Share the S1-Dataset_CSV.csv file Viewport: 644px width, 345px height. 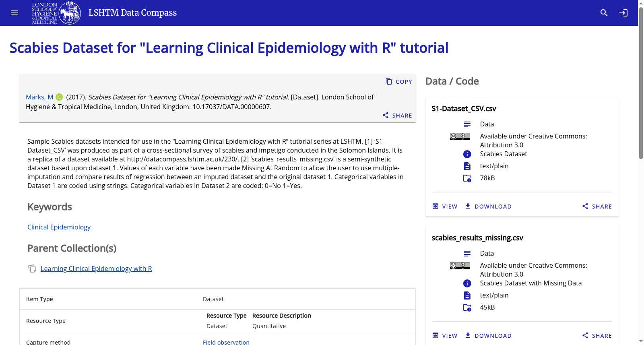tap(597, 207)
